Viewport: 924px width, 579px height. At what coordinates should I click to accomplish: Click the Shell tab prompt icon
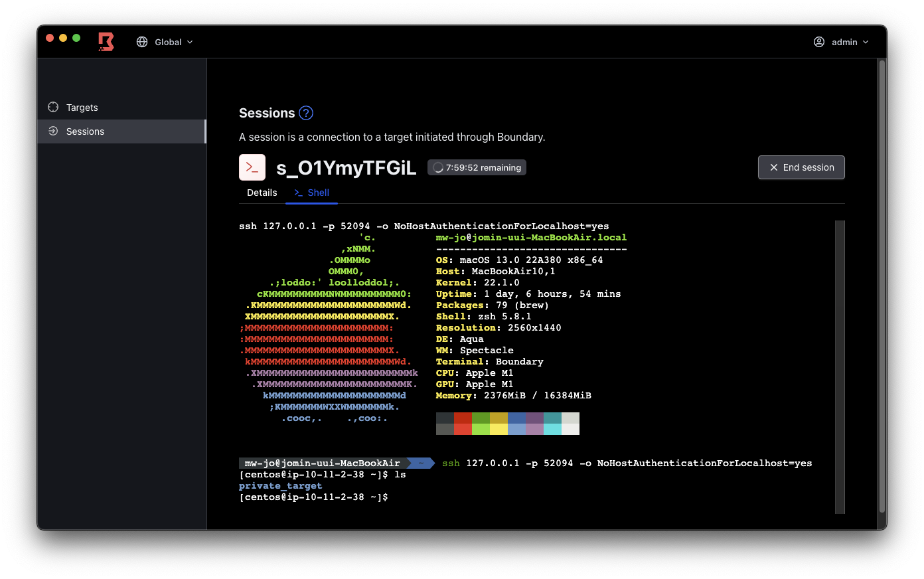pyautogui.click(x=299, y=193)
